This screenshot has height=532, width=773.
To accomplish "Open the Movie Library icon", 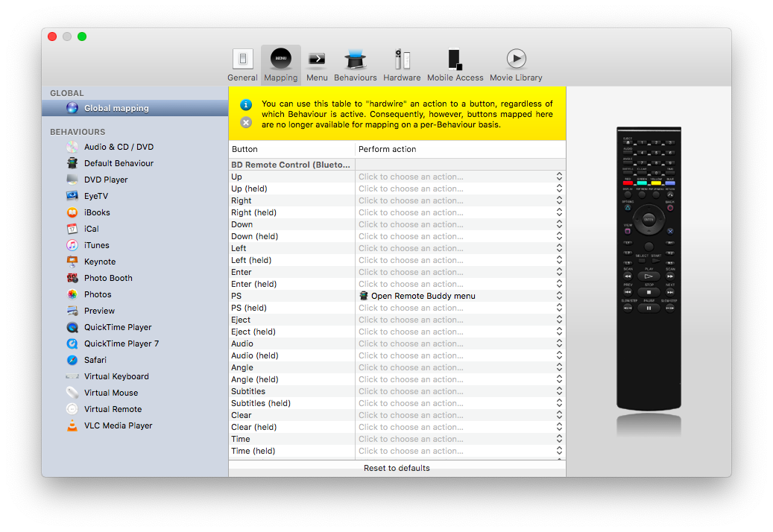I will point(516,59).
